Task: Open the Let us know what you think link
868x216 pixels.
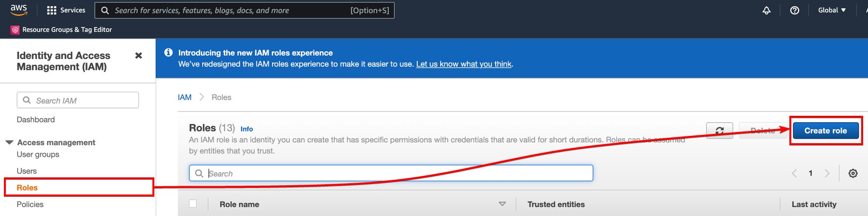Action: (x=464, y=64)
